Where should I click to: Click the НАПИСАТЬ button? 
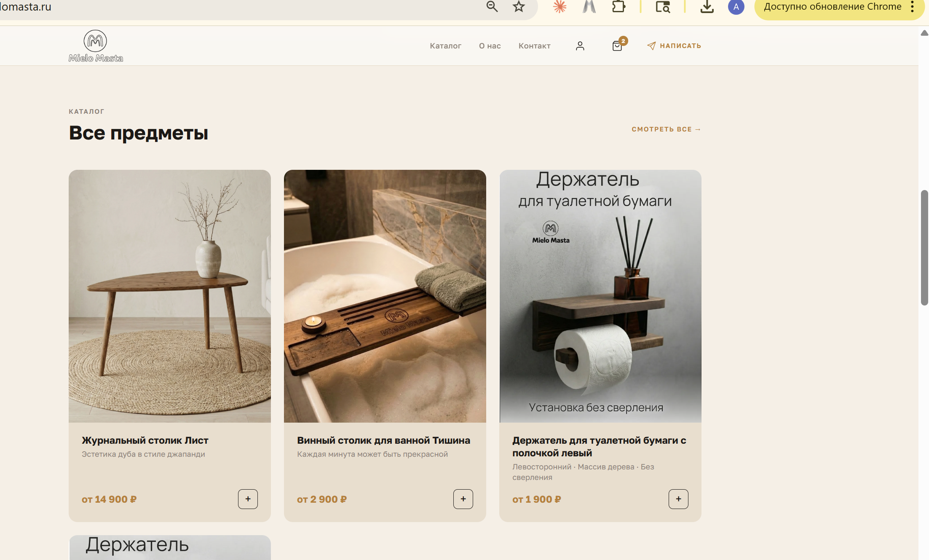coord(674,46)
